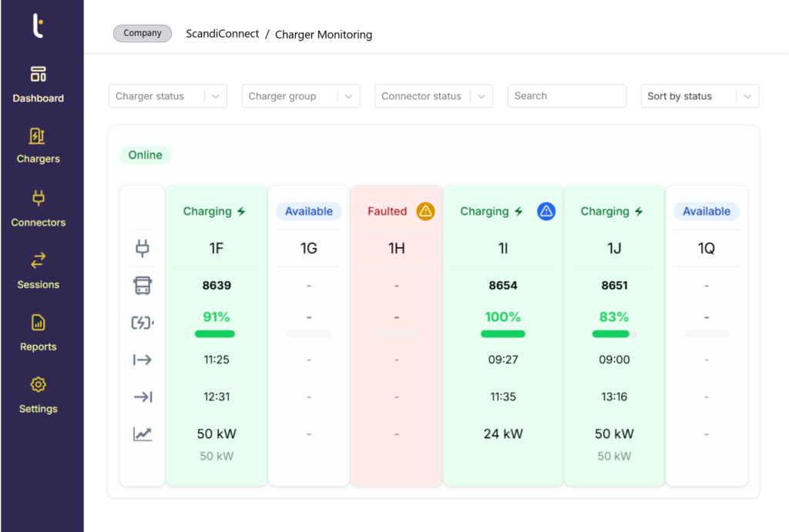This screenshot has width=789, height=532.
Task: Open the Connector status dropdown
Action: coord(433,95)
